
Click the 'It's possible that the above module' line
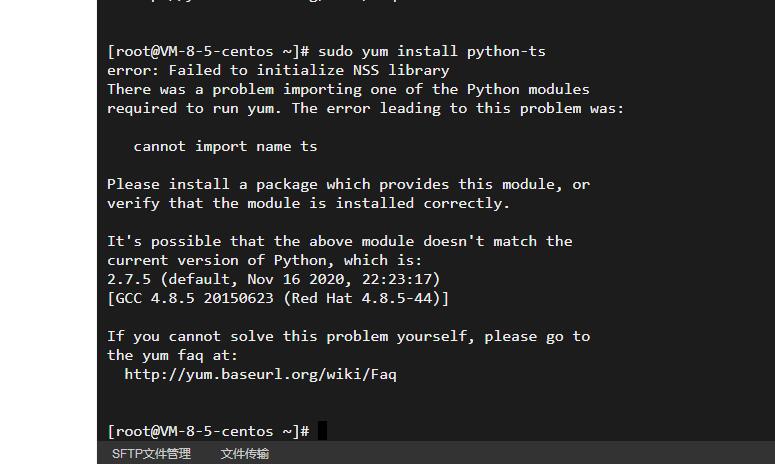click(x=340, y=241)
